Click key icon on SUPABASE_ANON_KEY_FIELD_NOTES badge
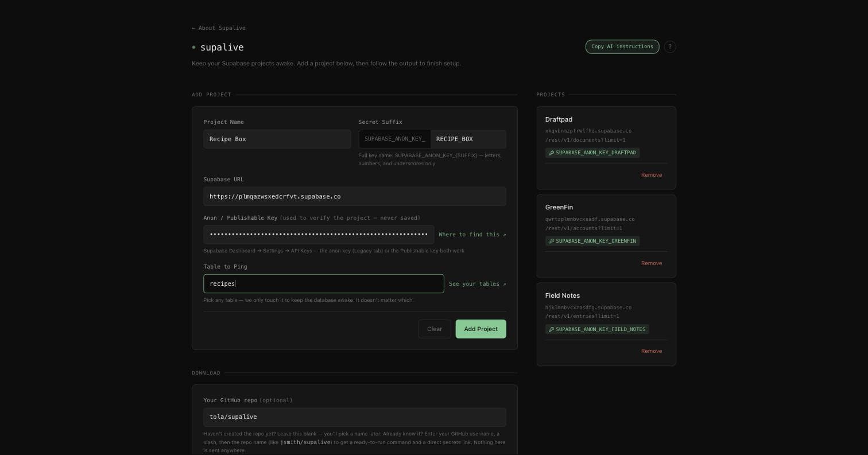868x455 pixels. (552, 329)
